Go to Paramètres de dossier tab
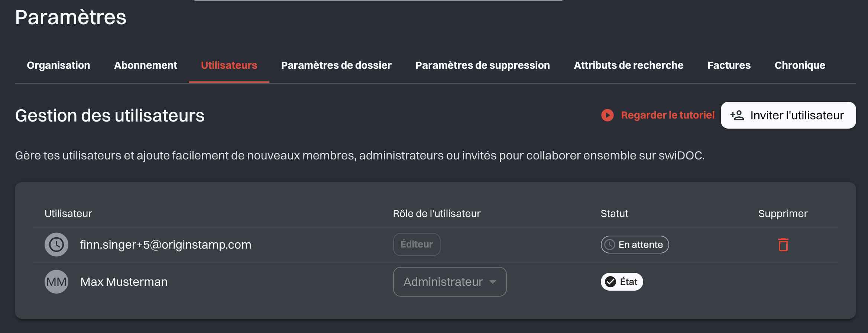868x333 pixels. point(336,65)
